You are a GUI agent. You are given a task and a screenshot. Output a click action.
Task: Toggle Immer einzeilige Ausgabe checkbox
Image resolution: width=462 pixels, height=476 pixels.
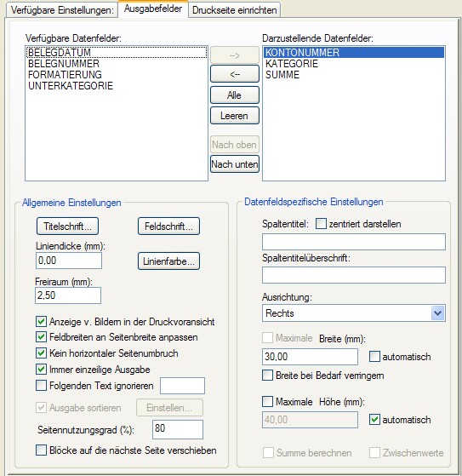pos(41,370)
